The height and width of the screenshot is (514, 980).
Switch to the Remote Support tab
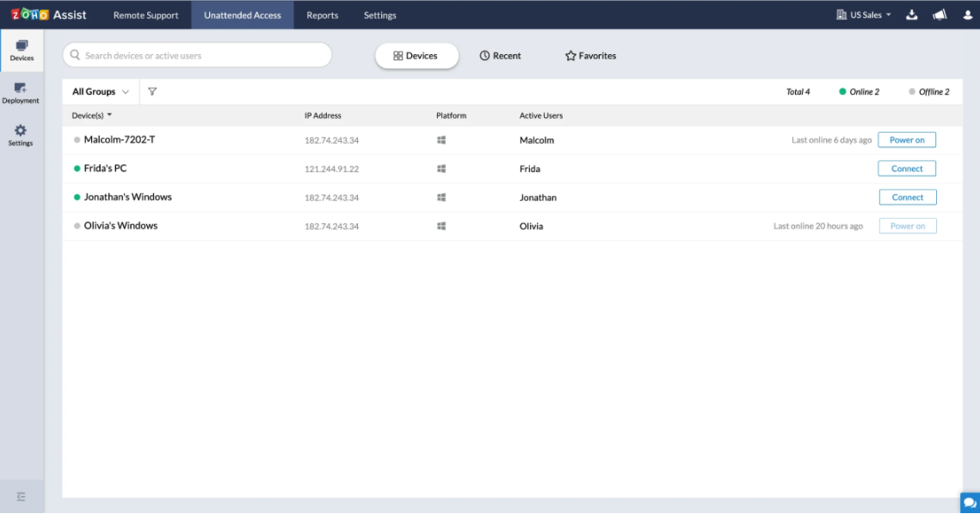tap(145, 15)
